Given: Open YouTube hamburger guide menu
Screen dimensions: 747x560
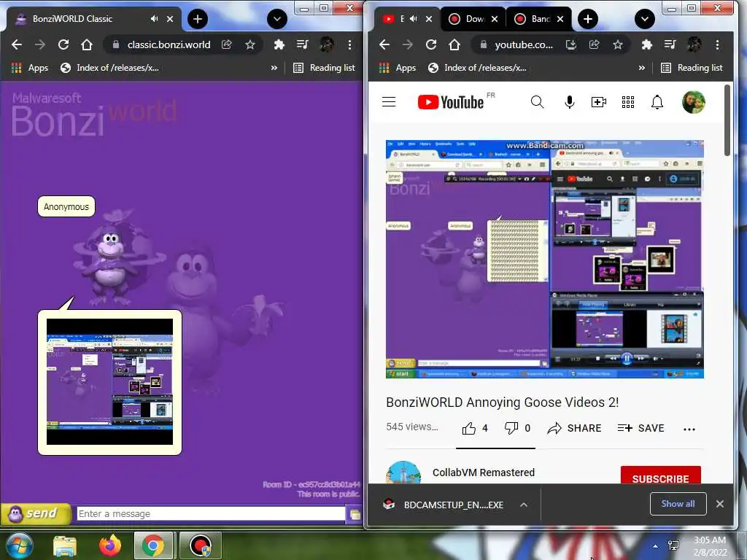Looking at the screenshot, I should click(389, 102).
